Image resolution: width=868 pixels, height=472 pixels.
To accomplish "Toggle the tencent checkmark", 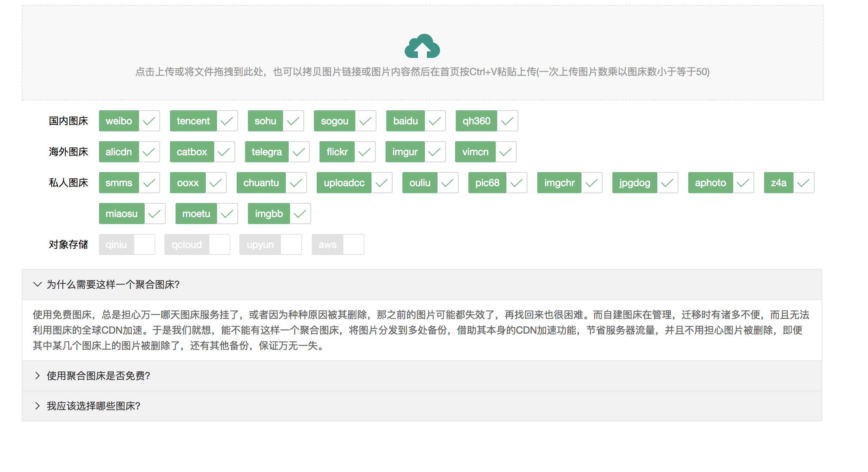I will [227, 121].
